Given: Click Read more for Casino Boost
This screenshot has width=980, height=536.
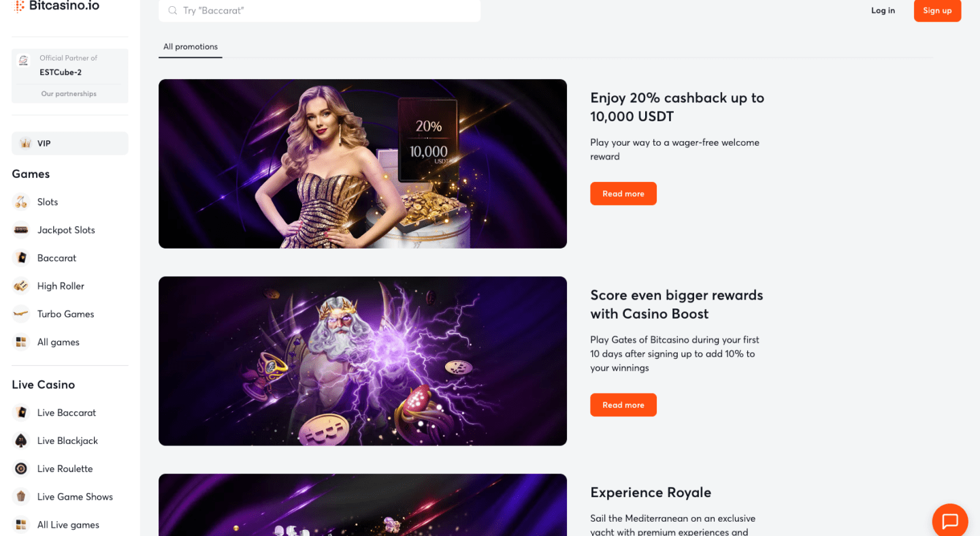Looking at the screenshot, I should [623, 405].
